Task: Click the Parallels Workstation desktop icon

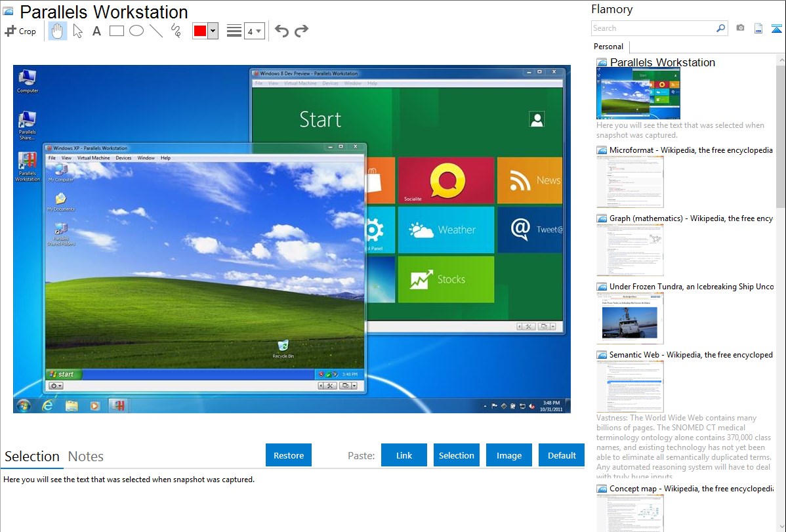Action: point(27,167)
